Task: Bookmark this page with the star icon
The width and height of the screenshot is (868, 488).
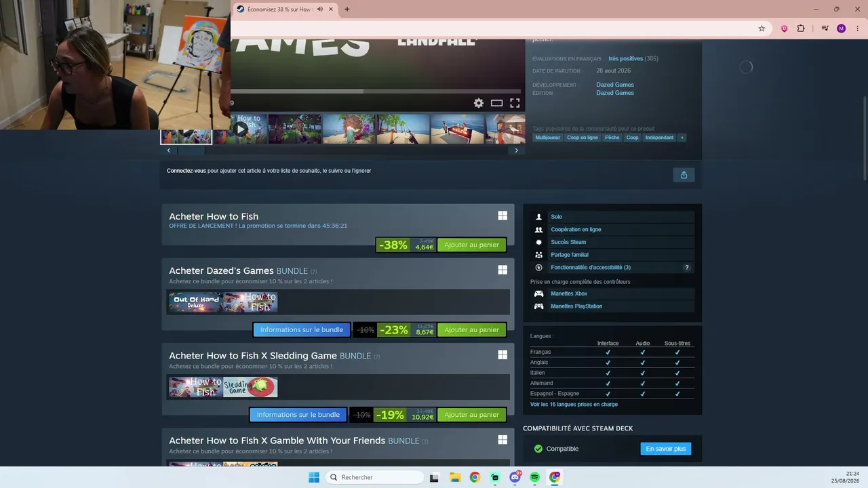Action: coord(762,28)
